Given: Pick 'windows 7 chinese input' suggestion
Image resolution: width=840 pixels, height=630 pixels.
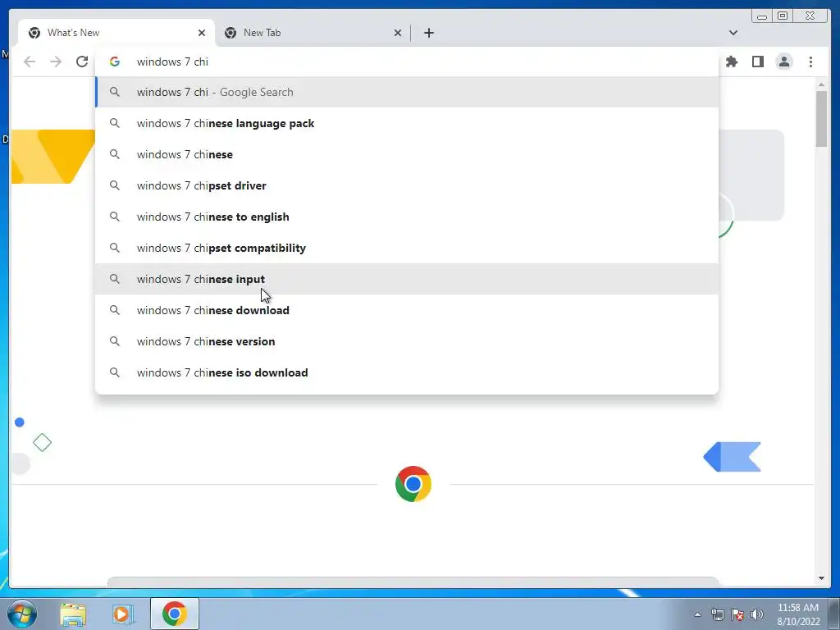Looking at the screenshot, I should click(x=407, y=279).
